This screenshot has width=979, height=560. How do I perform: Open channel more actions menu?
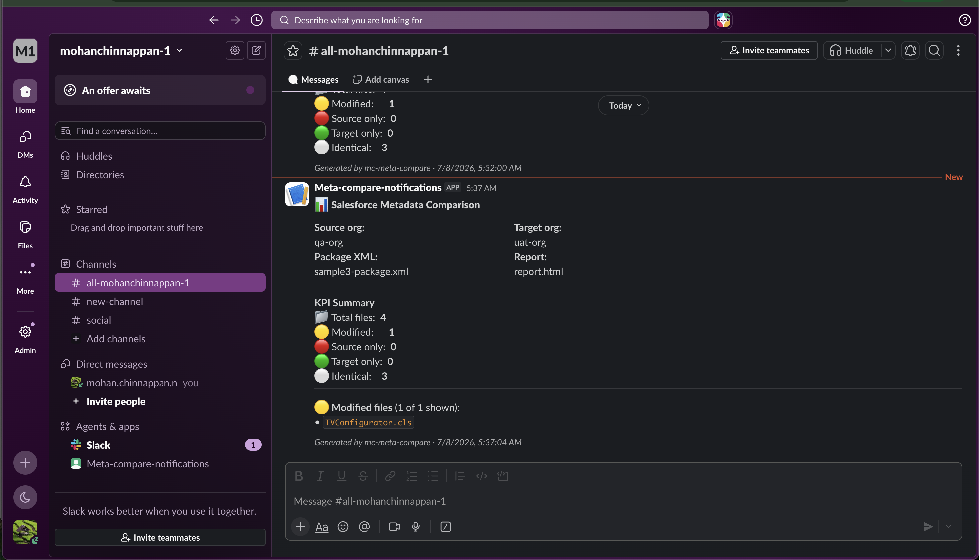(x=958, y=50)
